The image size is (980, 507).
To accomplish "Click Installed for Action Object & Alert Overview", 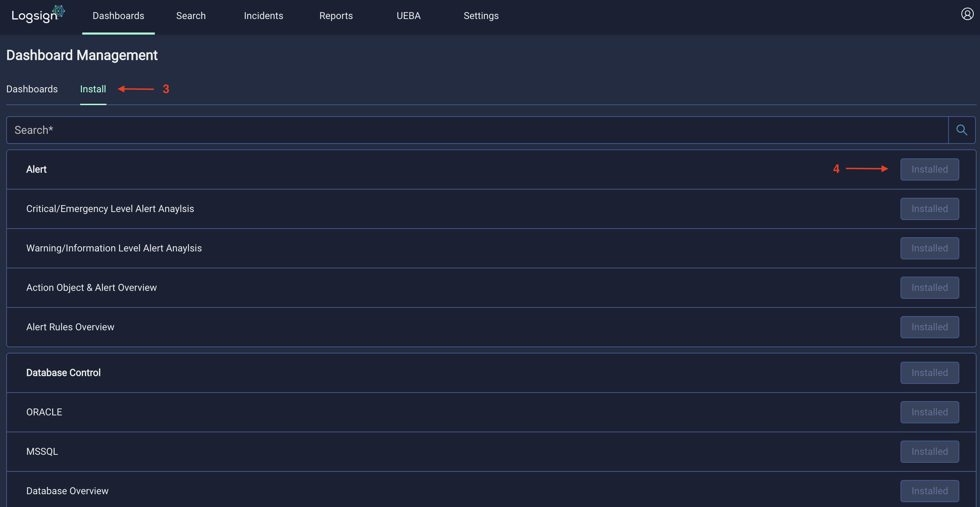I will 930,288.
